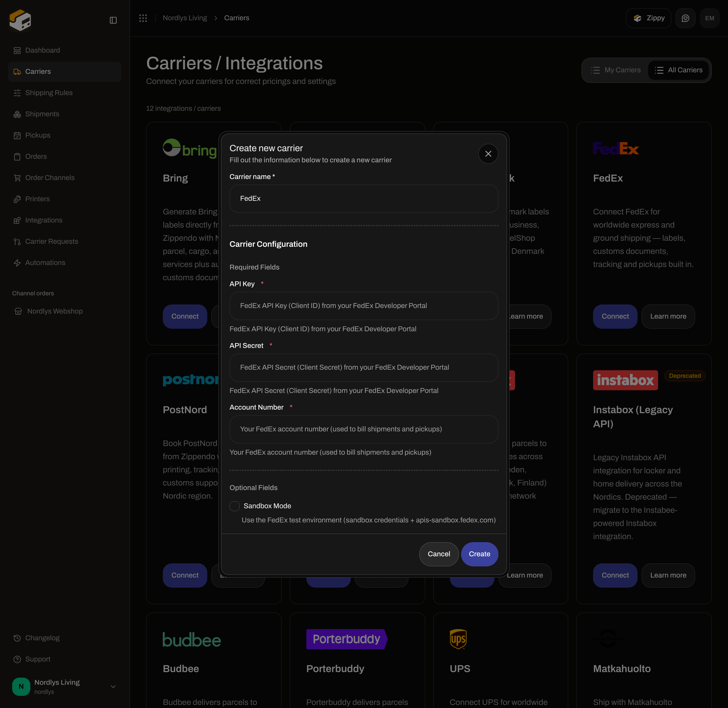The width and height of the screenshot is (728, 708).
Task: Click Connect on Bring card
Action: tap(185, 316)
